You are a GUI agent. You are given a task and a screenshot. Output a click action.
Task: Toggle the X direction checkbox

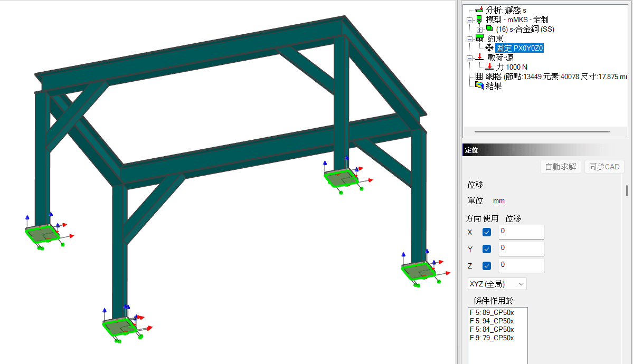pos(487,232)
